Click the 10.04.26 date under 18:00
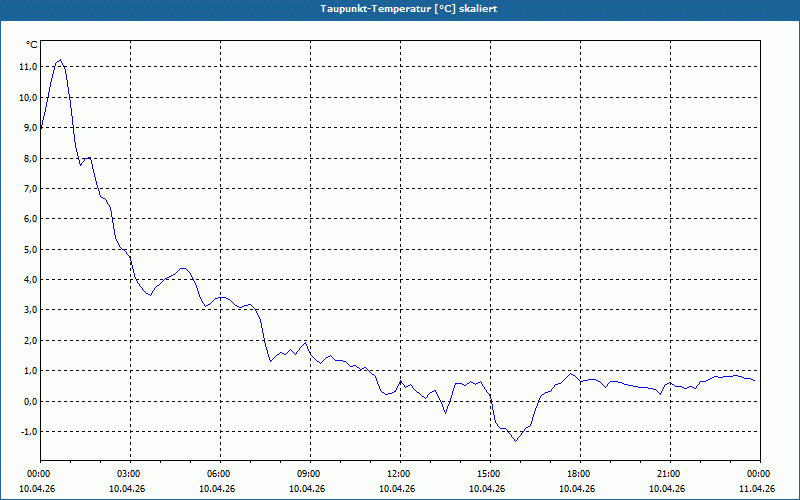 tap(577, 488)
